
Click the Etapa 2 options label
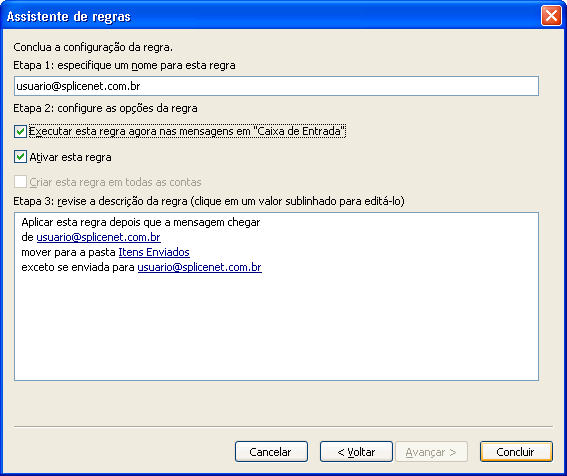(105, 109)
